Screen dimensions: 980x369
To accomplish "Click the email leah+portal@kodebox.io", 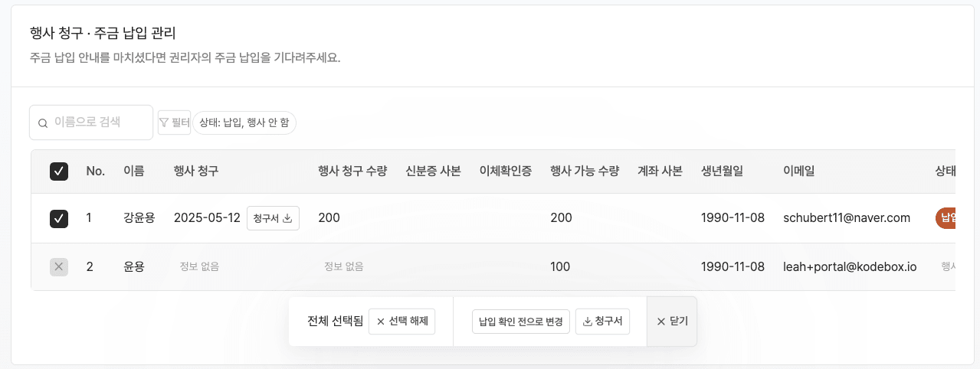I will [x=850, y=266].
